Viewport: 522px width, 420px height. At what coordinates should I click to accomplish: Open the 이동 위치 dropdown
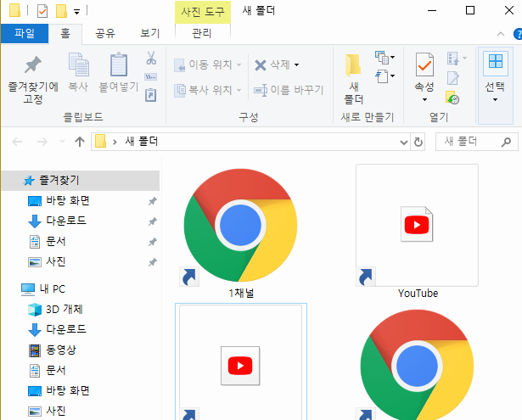(x=208, y=64)
